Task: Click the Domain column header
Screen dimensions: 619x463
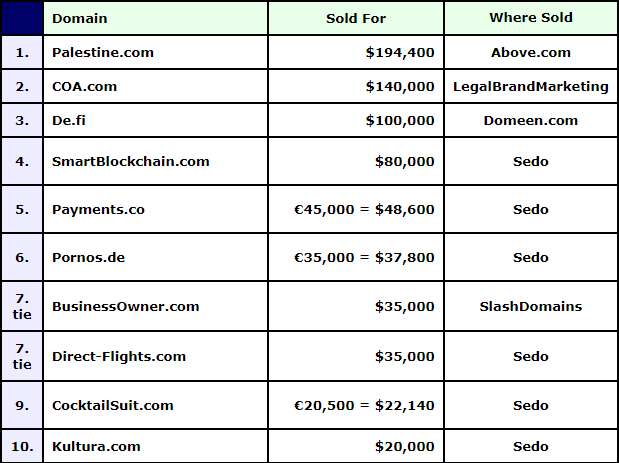Action: [79, 18]
